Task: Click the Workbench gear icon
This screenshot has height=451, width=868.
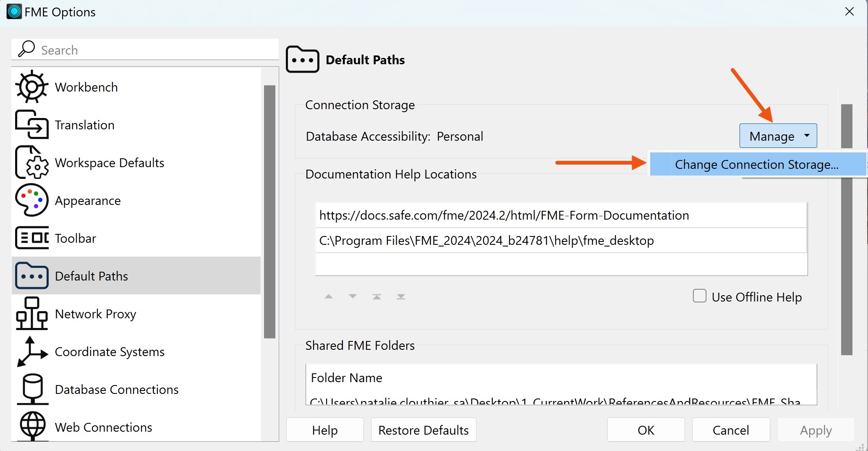Action: pos(31,87)
